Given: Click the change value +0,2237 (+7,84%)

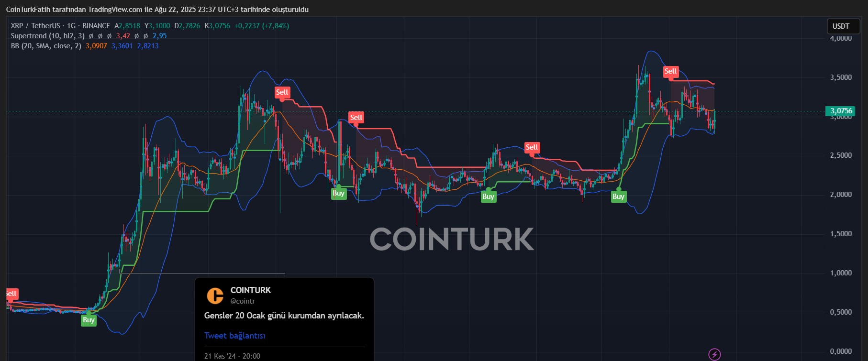Looking at the screenshot, I should 262,26.
